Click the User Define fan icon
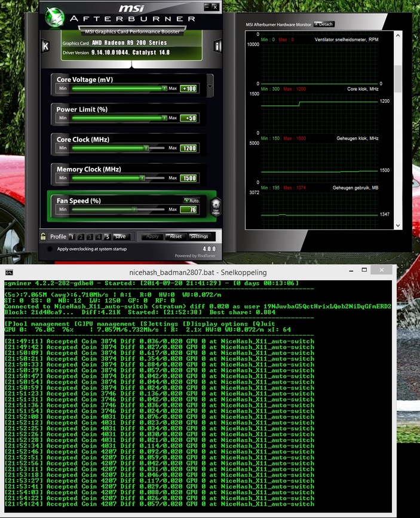 click(216, 207)
